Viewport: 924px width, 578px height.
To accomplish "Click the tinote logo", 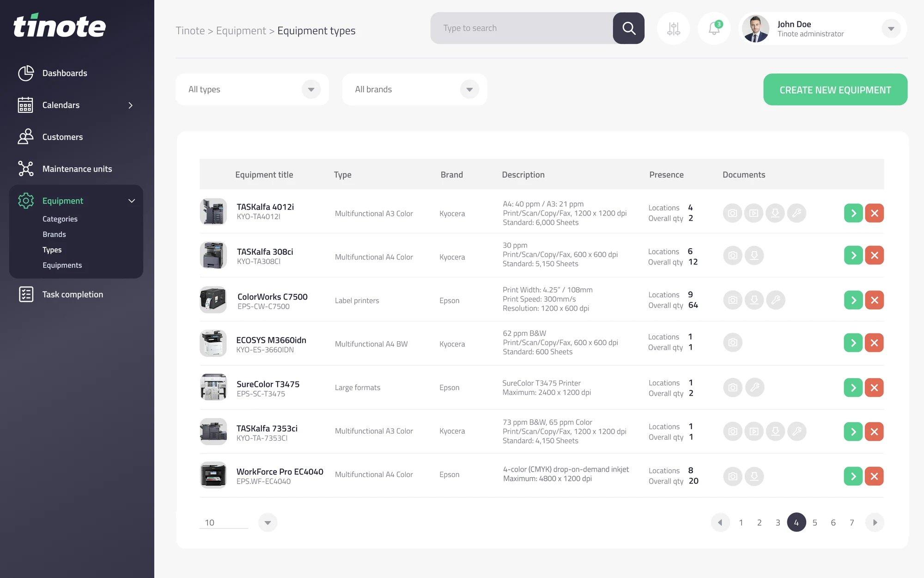I will coord(60,26).
